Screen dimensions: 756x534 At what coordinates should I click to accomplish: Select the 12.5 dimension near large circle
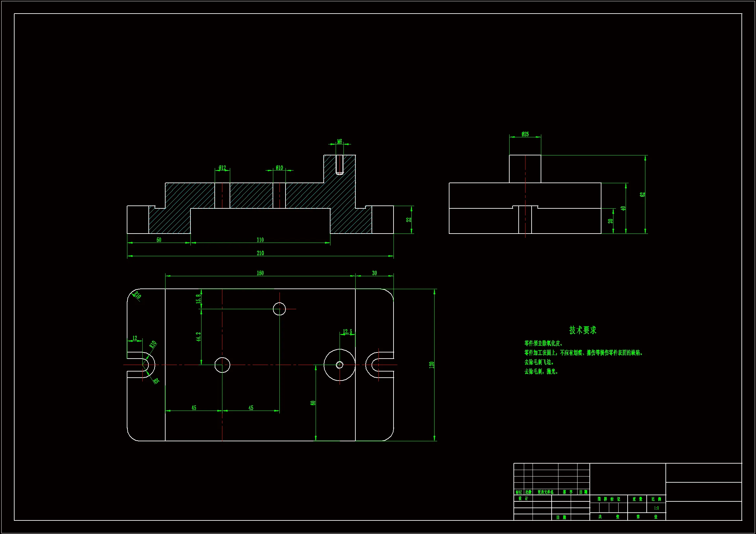[347, 332]
